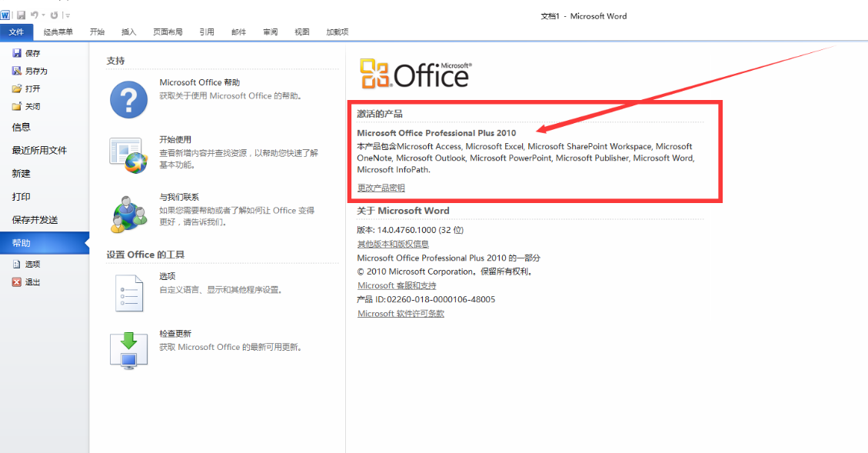The width and height of the screenshot is (868, 453).
Task: Click the 设置 Office 的工具 heading
Action: (x=145, y=255)
